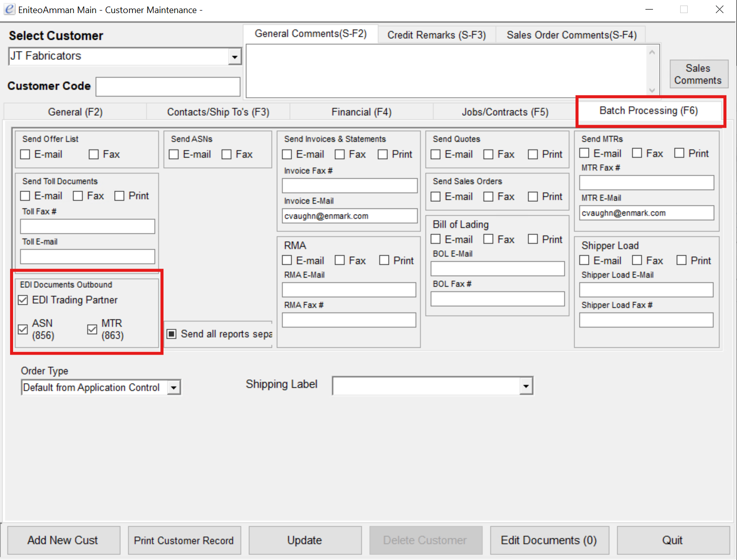Uncheck EDI Trading Partner checkbox

[23, 300]
